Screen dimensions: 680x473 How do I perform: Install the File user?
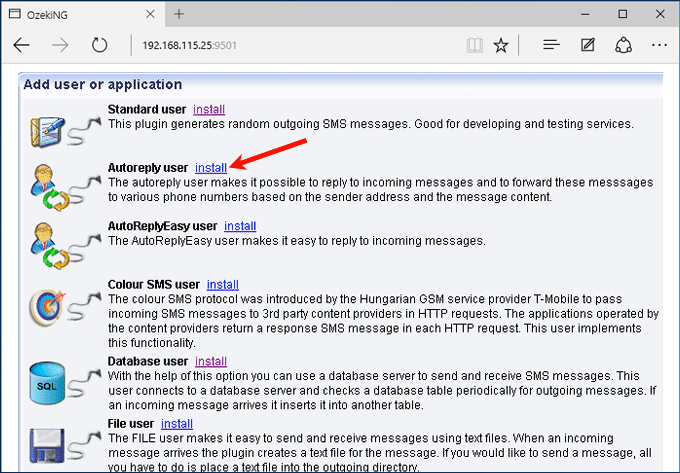point(177,423)
